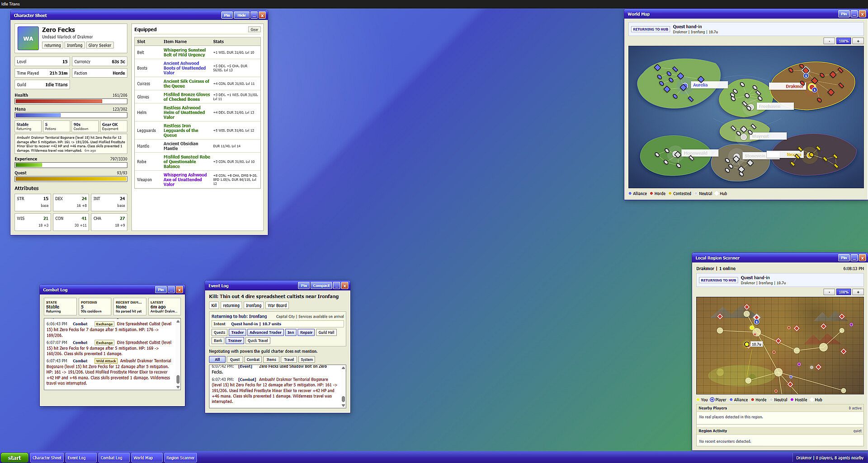Open the Trader service
The height and width of the screenshot is (463, 868).
237,332
